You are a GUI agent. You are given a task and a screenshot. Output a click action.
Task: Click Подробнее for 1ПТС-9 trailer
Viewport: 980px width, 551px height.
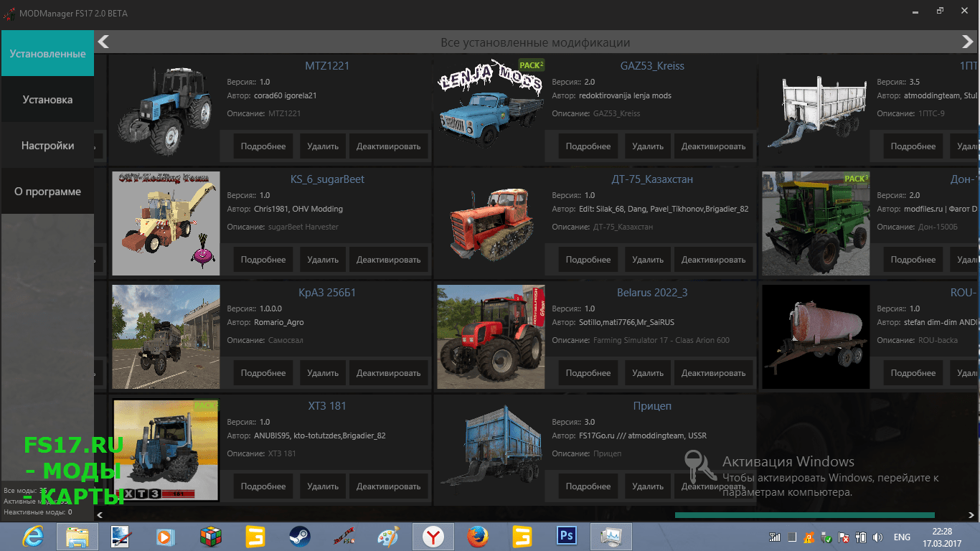tap(913, 146)
